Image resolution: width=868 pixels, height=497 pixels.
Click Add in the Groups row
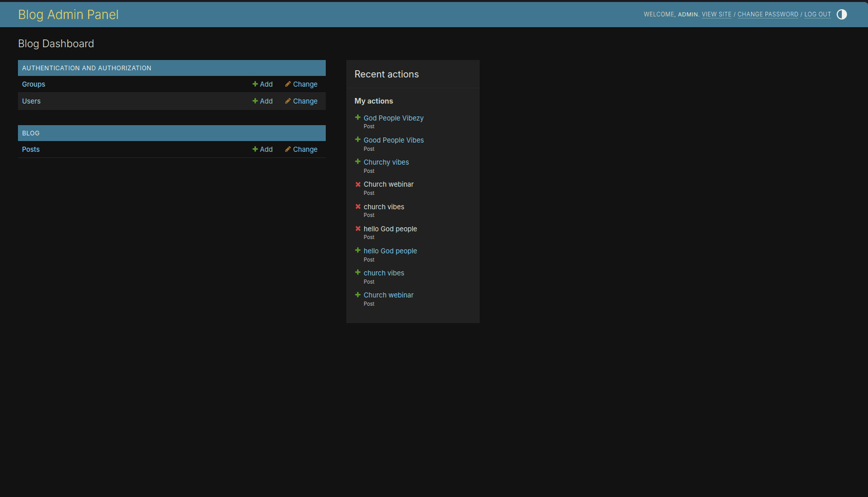coord(263,84)
